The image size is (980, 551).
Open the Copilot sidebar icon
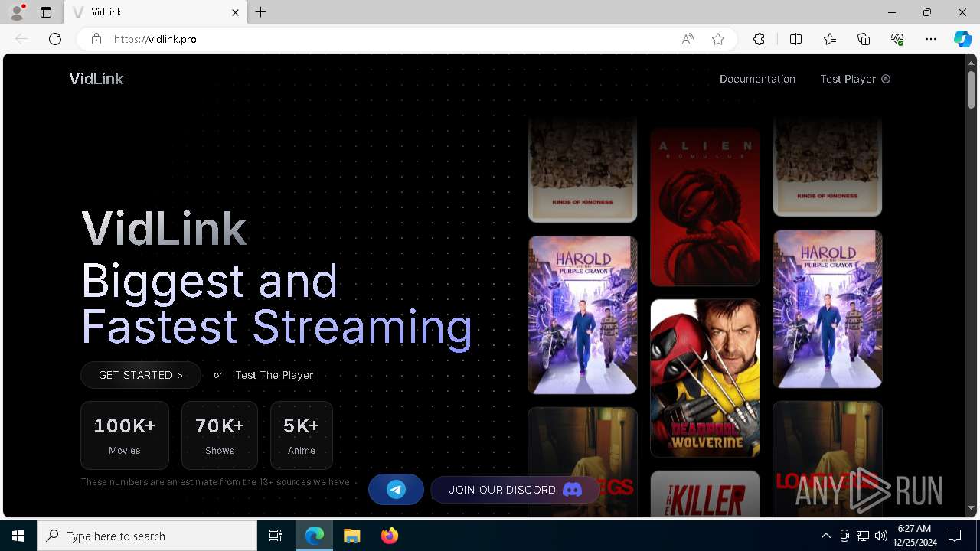(x=962, y=39)
